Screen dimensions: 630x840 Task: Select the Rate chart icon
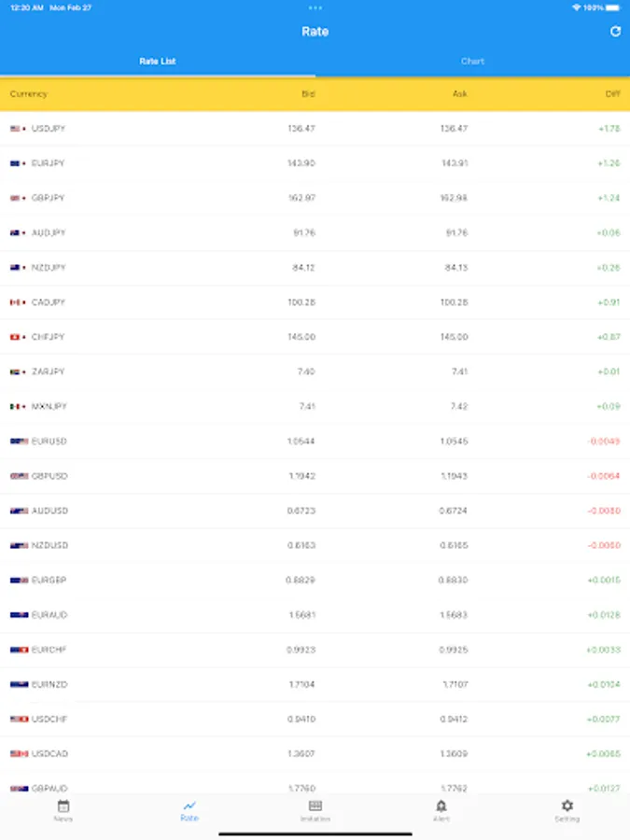(189, 805)
